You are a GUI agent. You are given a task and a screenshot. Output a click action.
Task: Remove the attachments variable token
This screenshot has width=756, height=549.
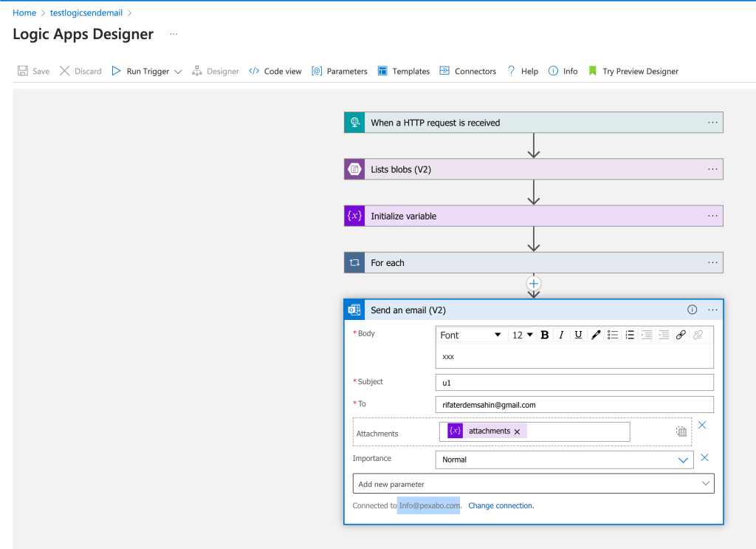(518, 432)
